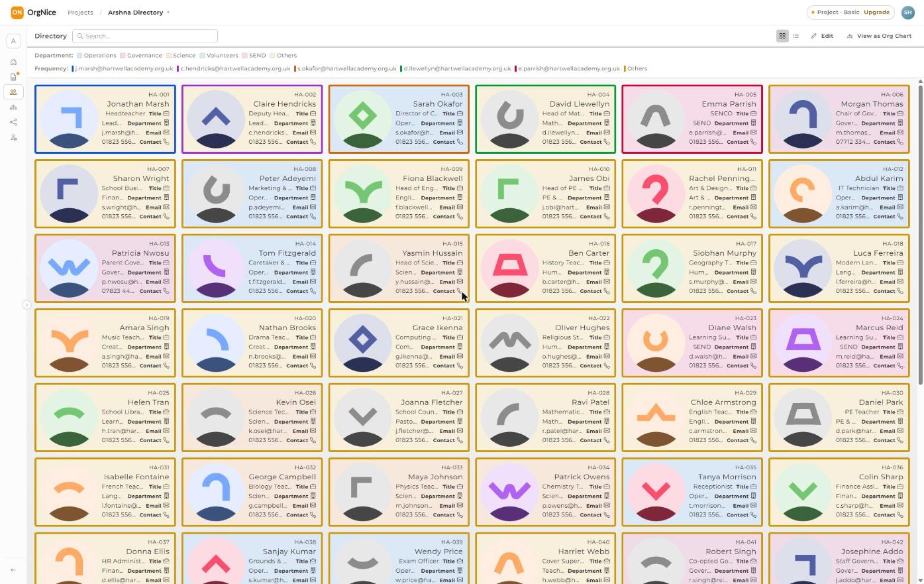Select the name 'Patrick Owens'

[582, 477]
